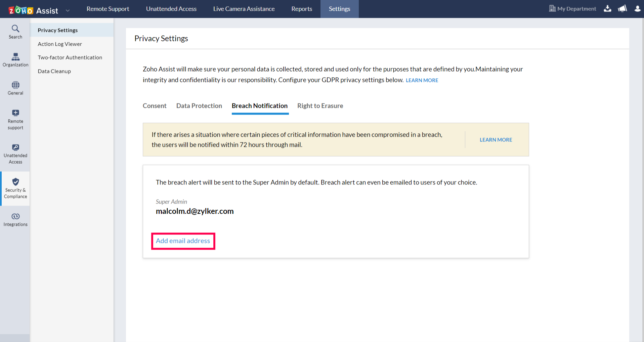Click LEARN MORE in the breach alert banner

coord(496,139)
